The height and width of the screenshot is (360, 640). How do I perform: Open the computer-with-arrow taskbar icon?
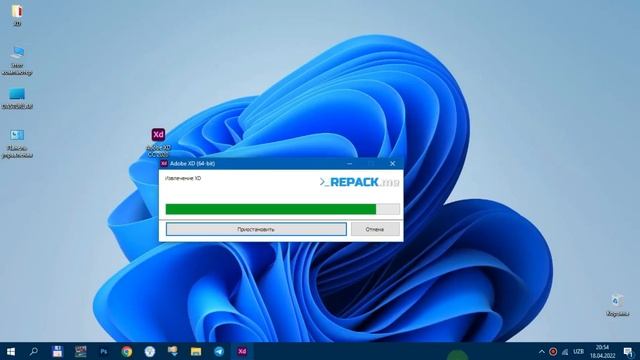(x=173, y=351)
